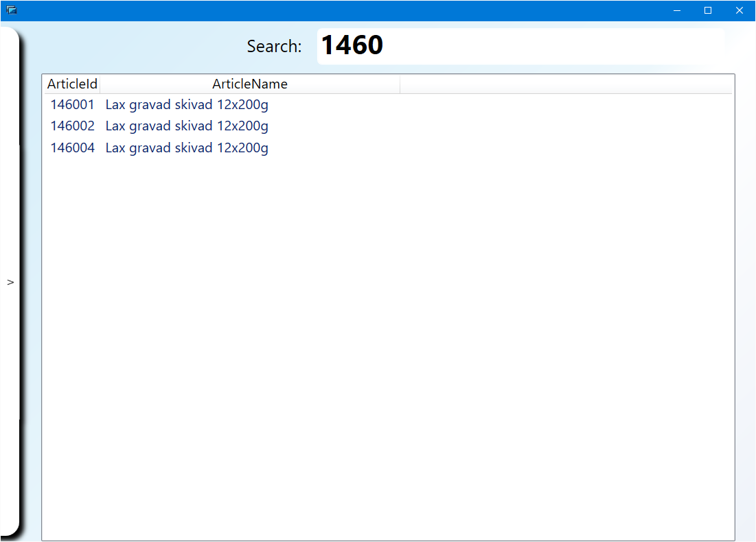Click the Search: label
756x542 pixels.
coord(274,47)
